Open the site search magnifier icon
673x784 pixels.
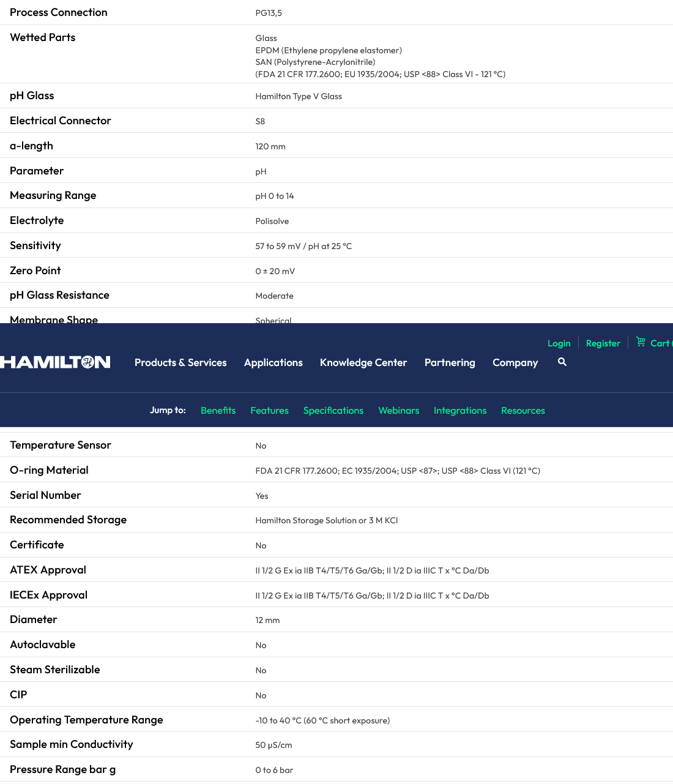(562, 362)
